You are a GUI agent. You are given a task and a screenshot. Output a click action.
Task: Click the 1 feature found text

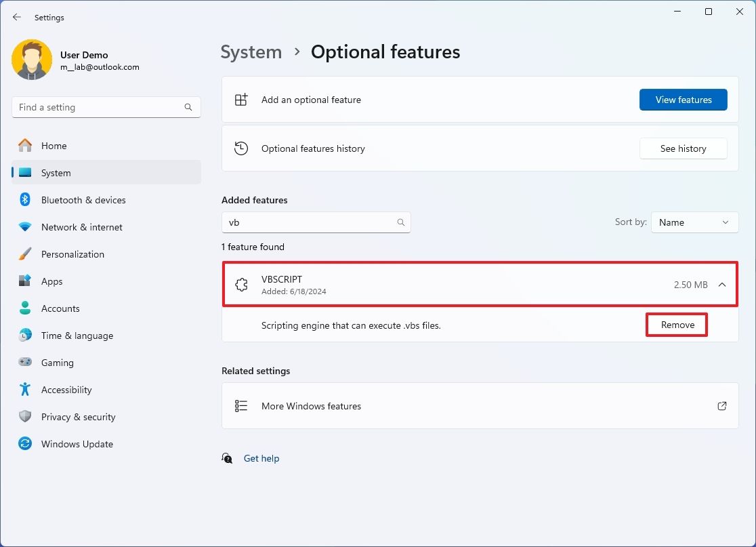[253, 247]
